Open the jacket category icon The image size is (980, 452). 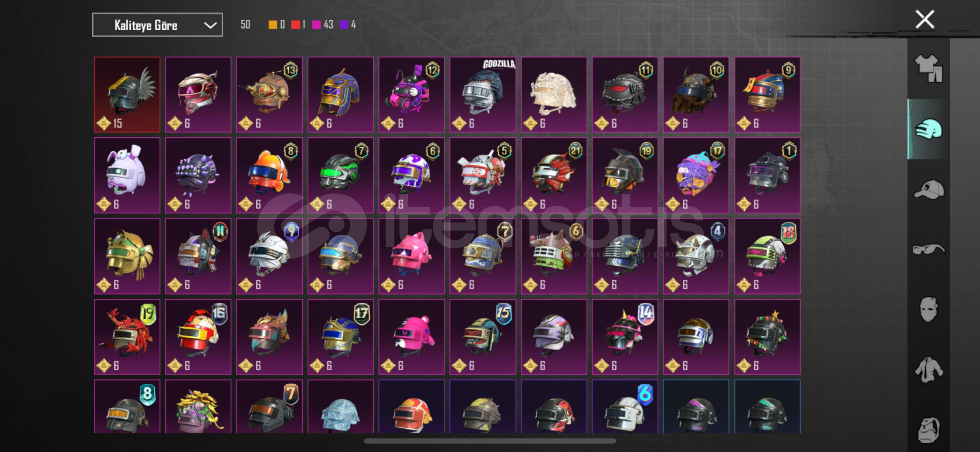click(929, 370)
